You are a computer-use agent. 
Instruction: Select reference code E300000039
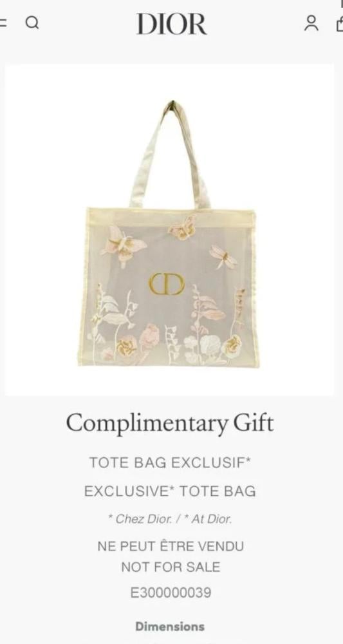pos(171,593)
